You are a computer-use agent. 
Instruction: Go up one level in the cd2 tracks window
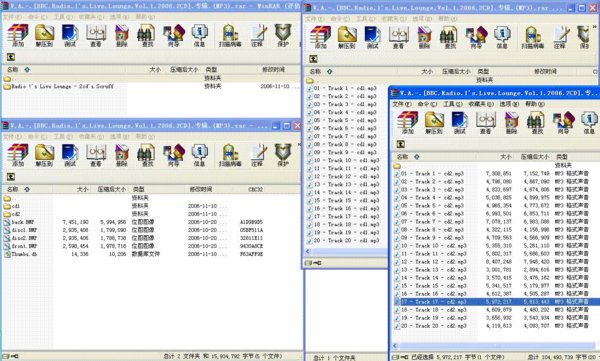click(400, 144)
